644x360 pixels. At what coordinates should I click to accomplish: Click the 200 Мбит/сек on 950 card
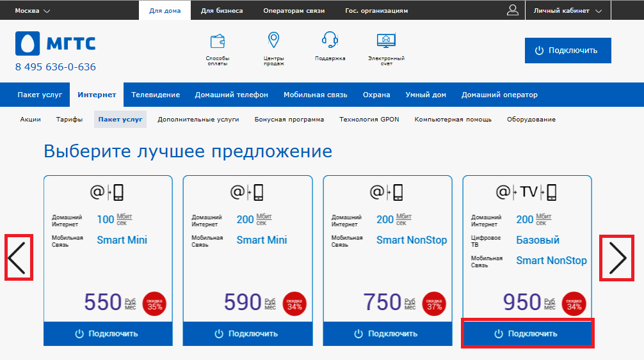[x=533, y=219]
